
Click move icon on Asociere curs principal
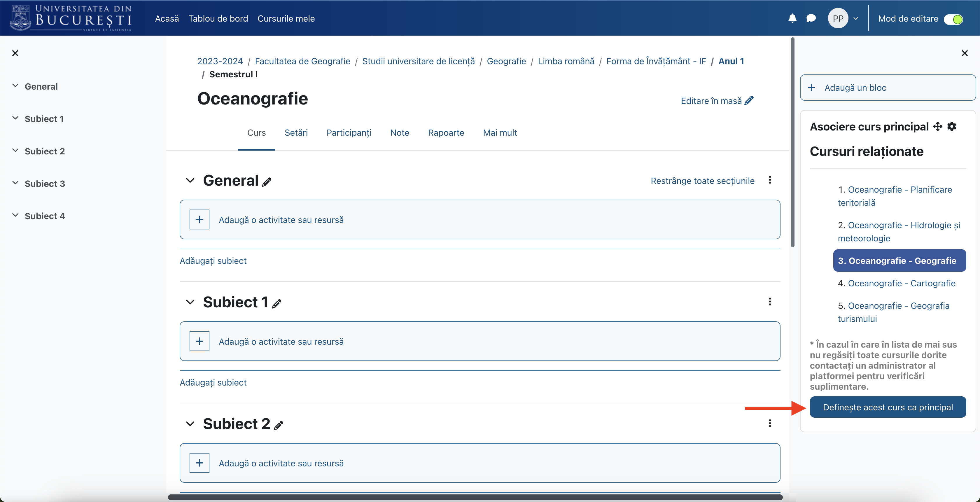pyautogui.click(x=938, y=126)
